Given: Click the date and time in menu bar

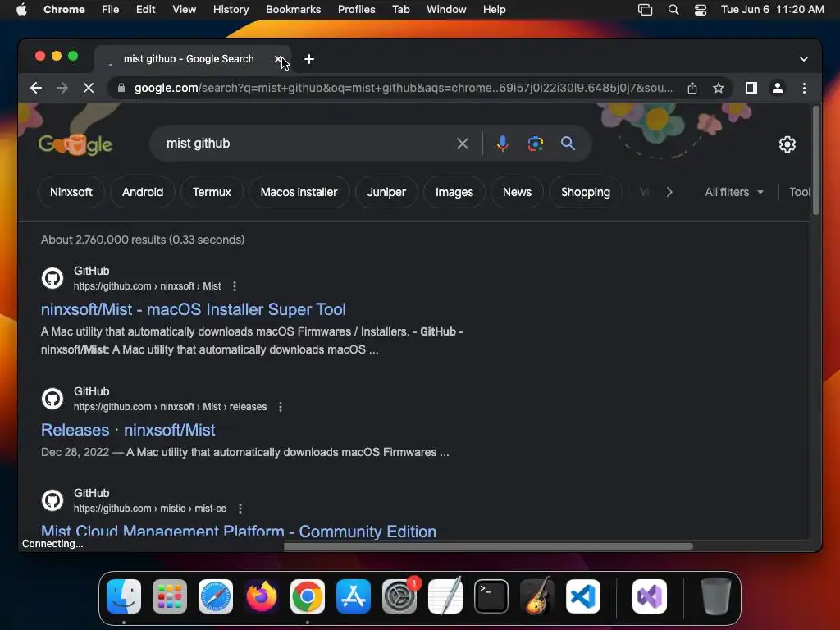Looking at the screenshot, I should 772,9.
